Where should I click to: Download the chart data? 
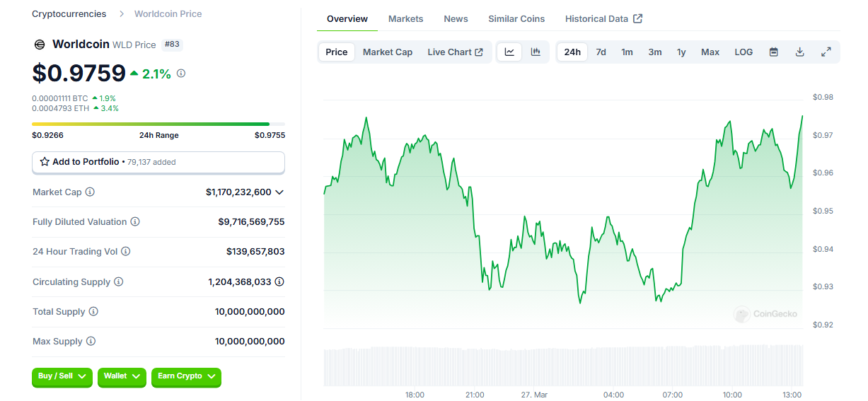point(800,52)
